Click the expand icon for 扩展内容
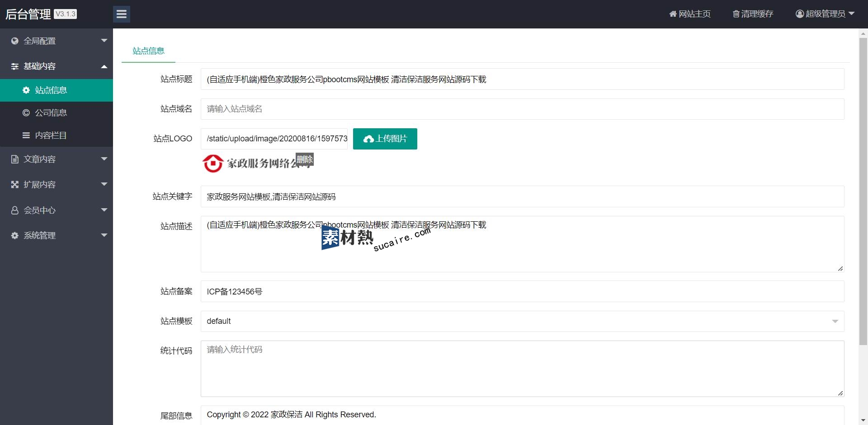Image resolution: width=868 pixels, height=425 pixels. [15, 185]
